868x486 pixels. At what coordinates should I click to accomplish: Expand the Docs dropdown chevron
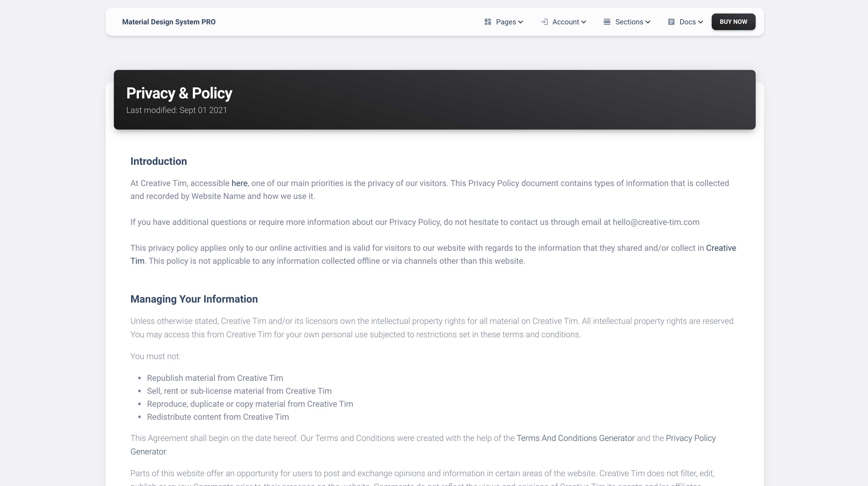pyautogui.click(x=701, y=22)
